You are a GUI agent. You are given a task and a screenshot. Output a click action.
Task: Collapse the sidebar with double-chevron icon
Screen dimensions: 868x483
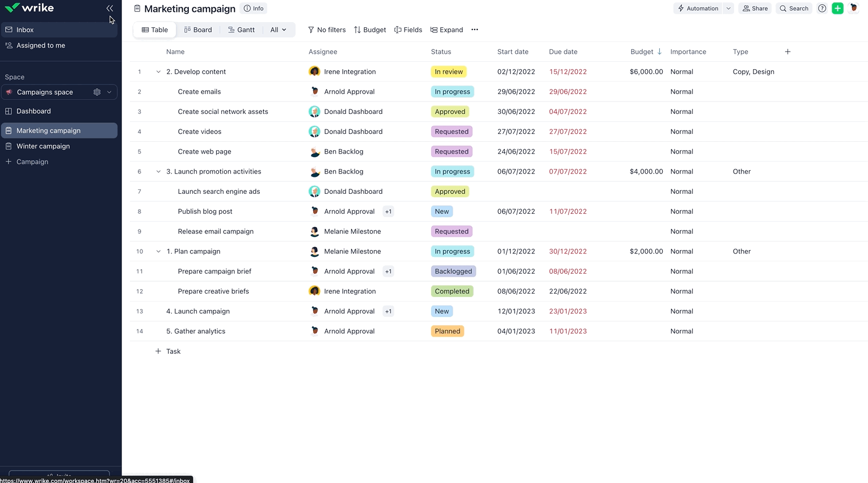point(109,8)
